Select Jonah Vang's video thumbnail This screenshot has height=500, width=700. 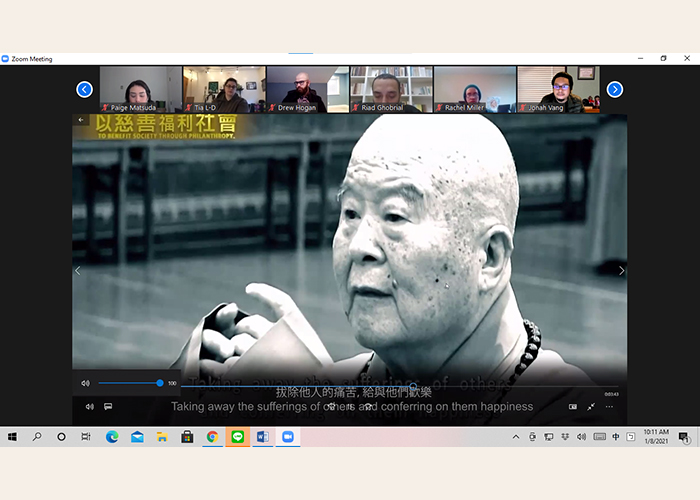pyautogui.click(x=558, y=89)
